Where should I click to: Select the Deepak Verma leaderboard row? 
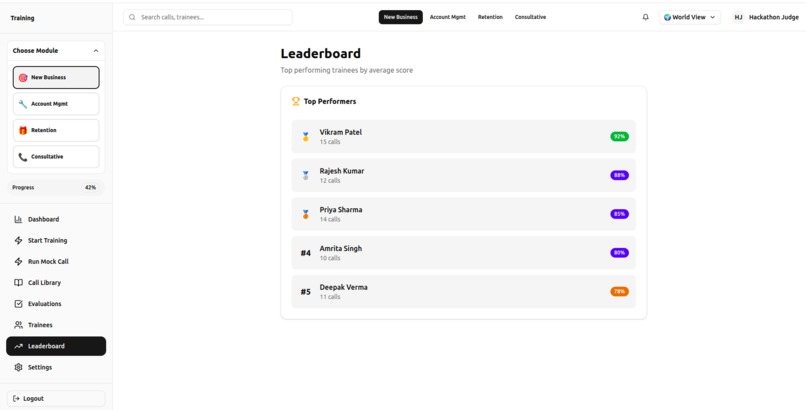pos(464,291)
